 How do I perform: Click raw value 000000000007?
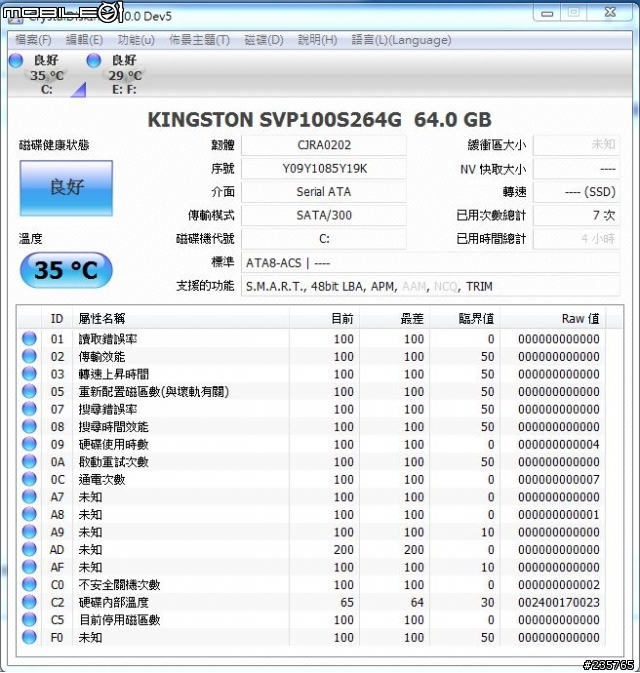point(558,479)
